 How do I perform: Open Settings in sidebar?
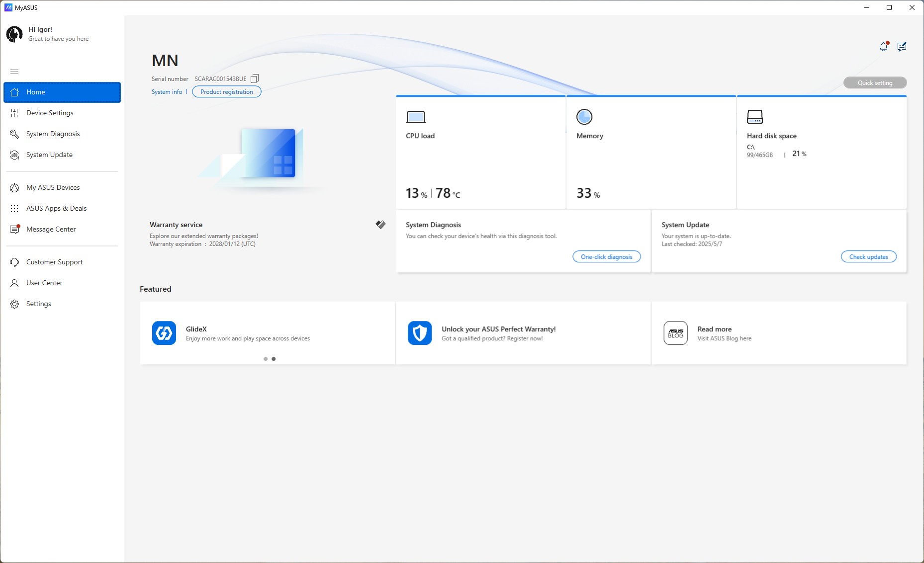click(x=62, y=304)
